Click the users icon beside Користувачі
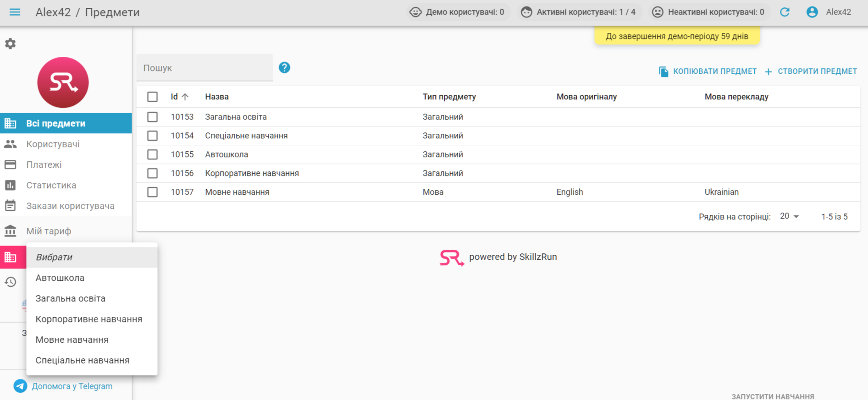The image size is (868, 400). [11, 144]
